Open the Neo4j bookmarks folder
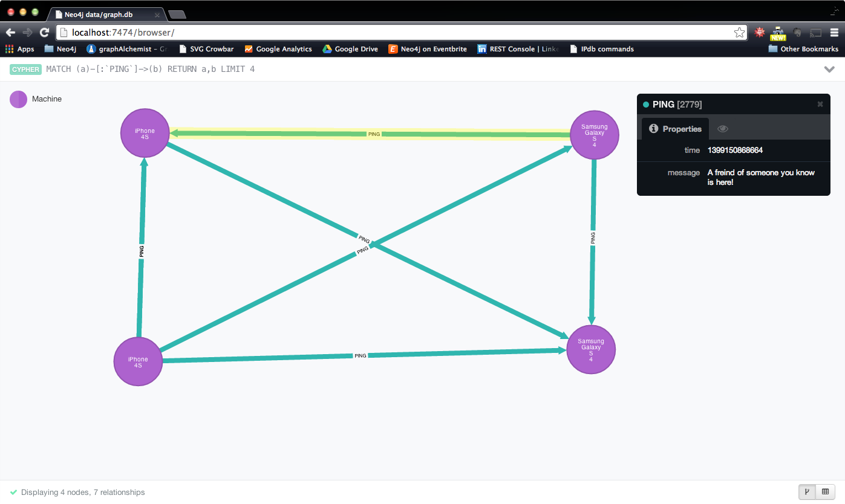Image resolution: width=845 pixels, height=504 pixels. point(60,49)
